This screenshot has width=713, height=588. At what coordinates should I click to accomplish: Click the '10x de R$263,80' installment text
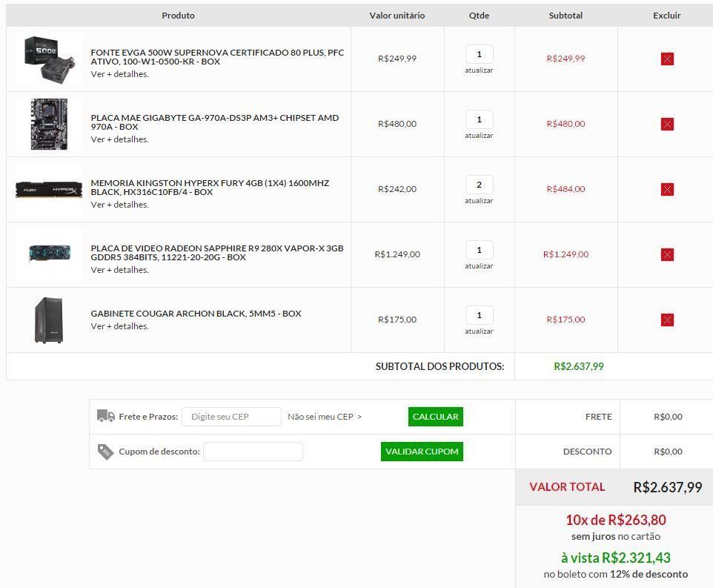click(616, 520)
